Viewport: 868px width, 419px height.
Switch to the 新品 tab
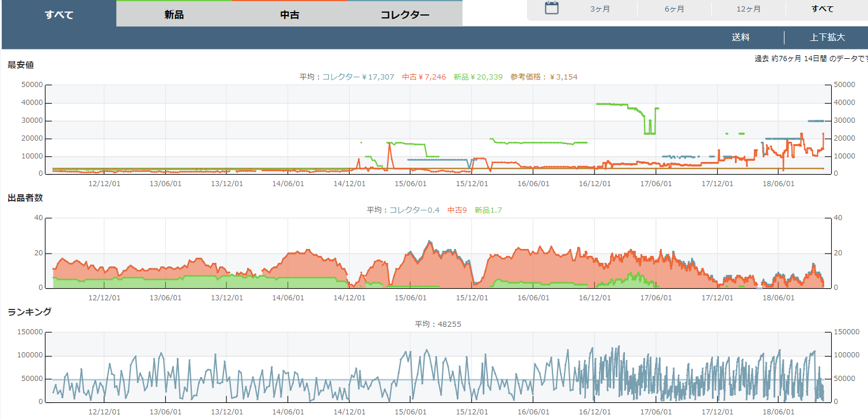[174, 14]
